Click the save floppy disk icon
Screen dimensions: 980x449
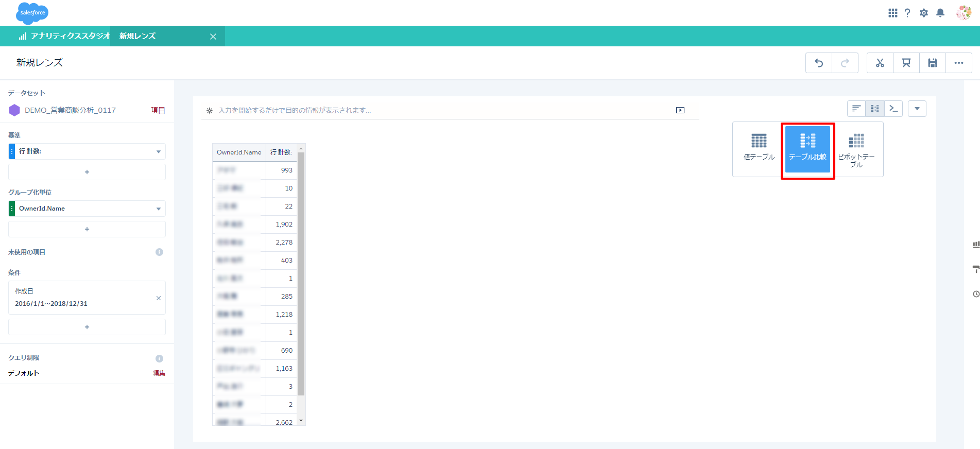click(932, 63)
